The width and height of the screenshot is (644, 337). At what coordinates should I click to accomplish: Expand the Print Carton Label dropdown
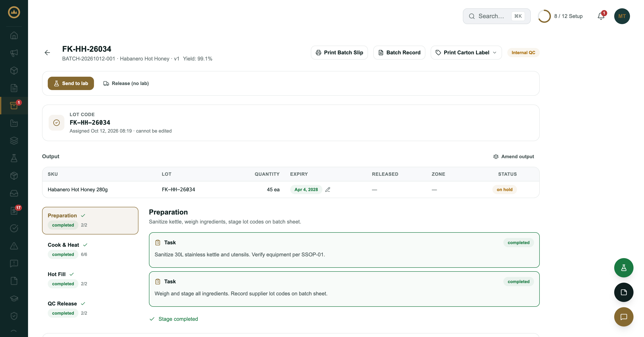point(466,53)
